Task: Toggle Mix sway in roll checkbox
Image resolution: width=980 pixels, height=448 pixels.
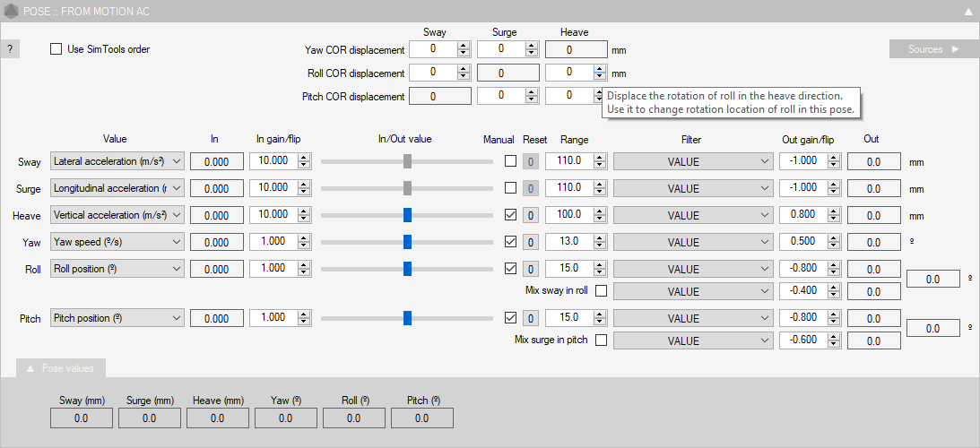Action: tap(601, 290)
